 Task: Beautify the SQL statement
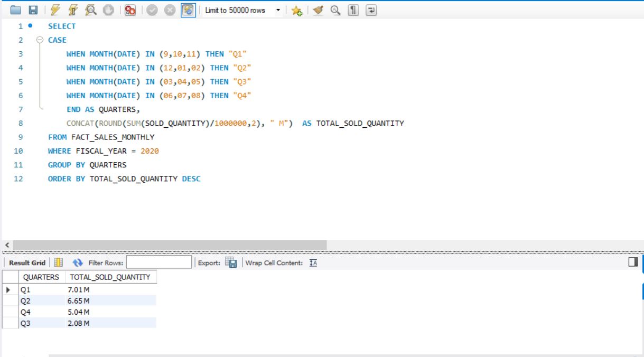click(x=318, y=8)
